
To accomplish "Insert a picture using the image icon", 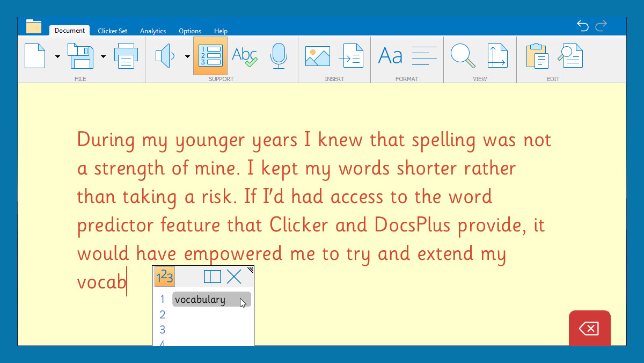I will (x=318, y=56).
